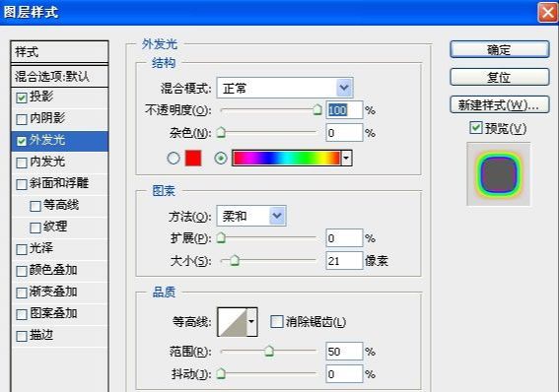Click the 大小 value field showing 21

click(344, 261)
